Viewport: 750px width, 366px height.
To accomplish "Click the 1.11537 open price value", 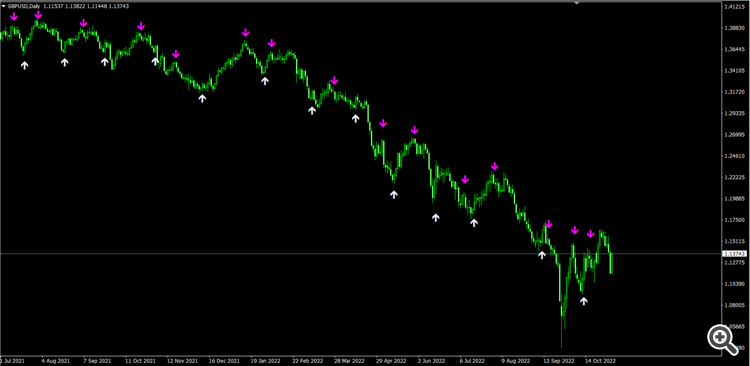I will coord(53,6).
